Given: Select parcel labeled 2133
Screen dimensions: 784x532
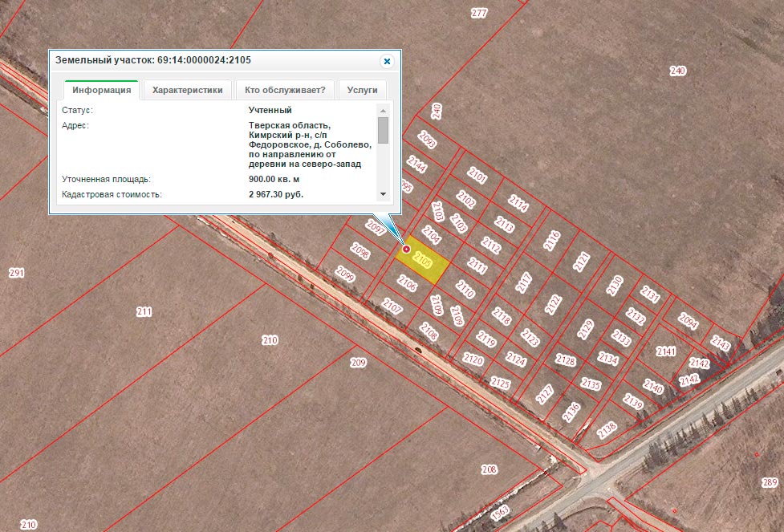Looking at the screenshot, I should point(621,338).
